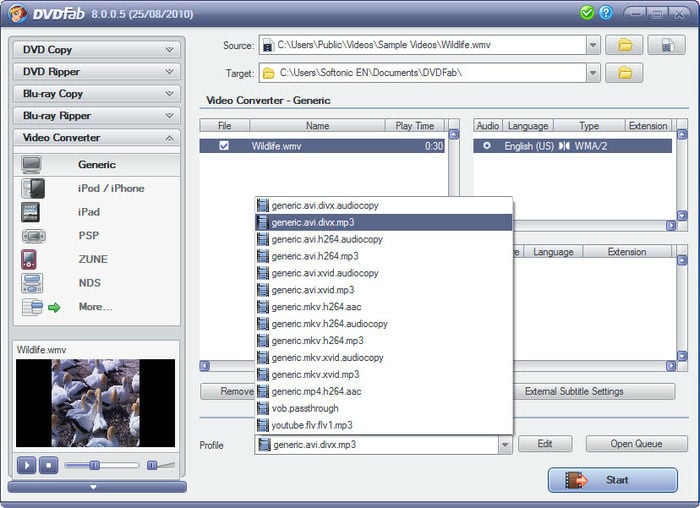Choose generic.avi.xvid.audiocopy profile
Screen dimensions: 700x508
(384, 273)
